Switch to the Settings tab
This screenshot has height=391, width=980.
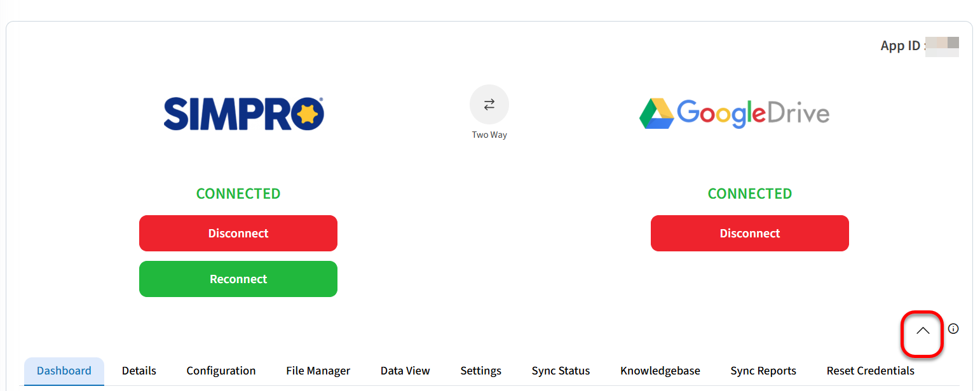tap(480, 371)
